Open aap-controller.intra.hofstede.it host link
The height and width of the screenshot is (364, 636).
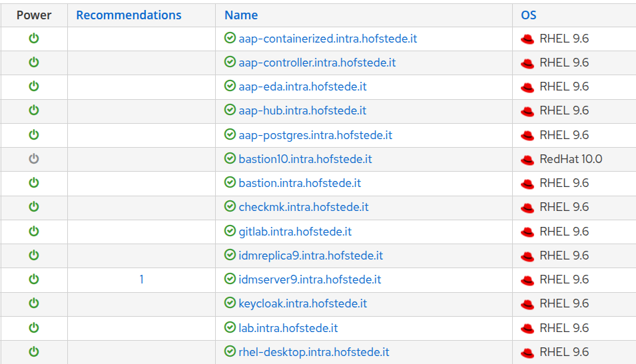click(x=317, y=63)
